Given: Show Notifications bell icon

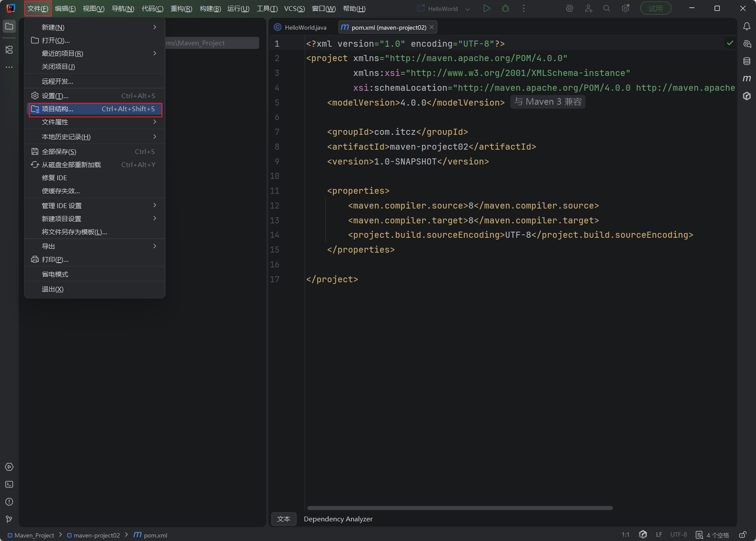Looking at the screenshot, I should pyautogui.click(x=747, y=27).
